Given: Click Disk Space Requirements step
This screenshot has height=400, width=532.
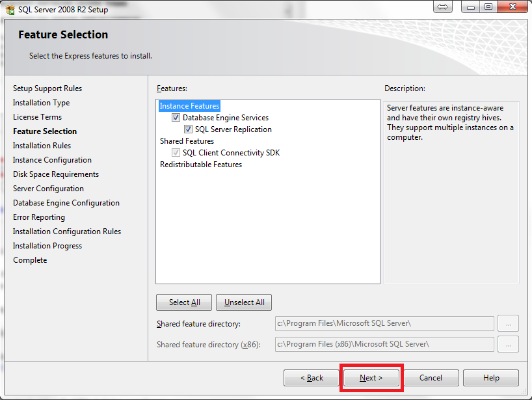Looking at the screenshot, I should (x=56, y=174).
